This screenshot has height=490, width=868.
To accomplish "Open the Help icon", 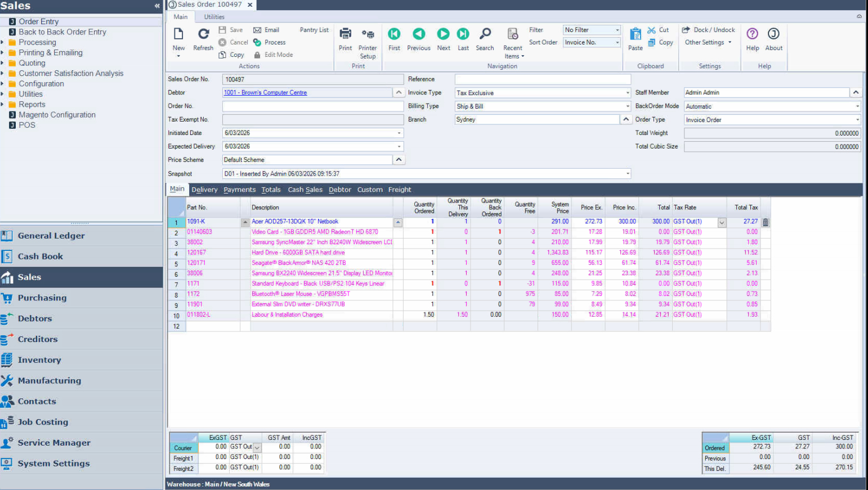I will coord(752,35).
